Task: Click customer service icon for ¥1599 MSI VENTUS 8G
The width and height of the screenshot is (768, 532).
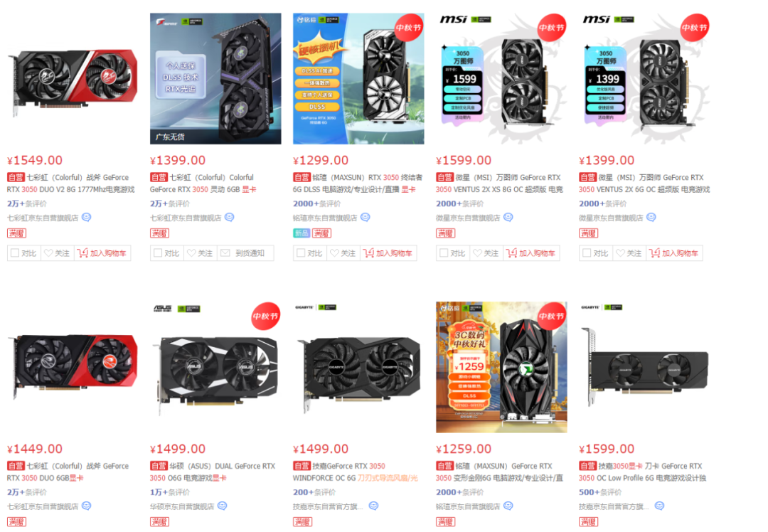Action: coord(508,217)
